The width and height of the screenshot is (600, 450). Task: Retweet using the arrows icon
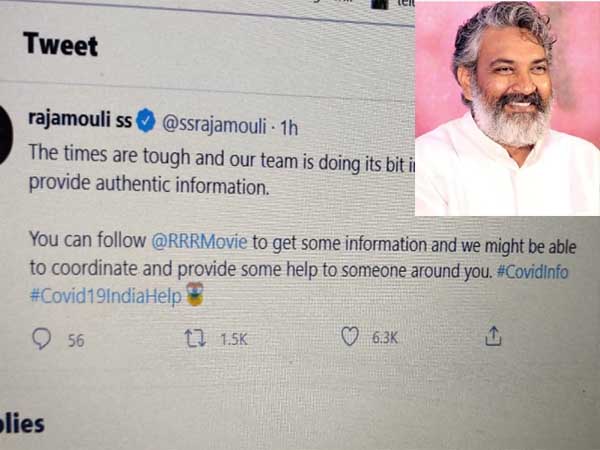196,339
